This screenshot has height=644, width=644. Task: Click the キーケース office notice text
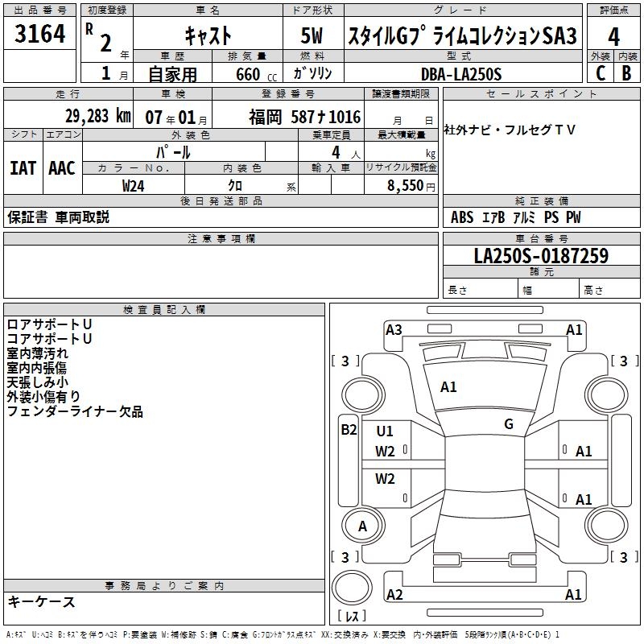click(x=42, y=602)
